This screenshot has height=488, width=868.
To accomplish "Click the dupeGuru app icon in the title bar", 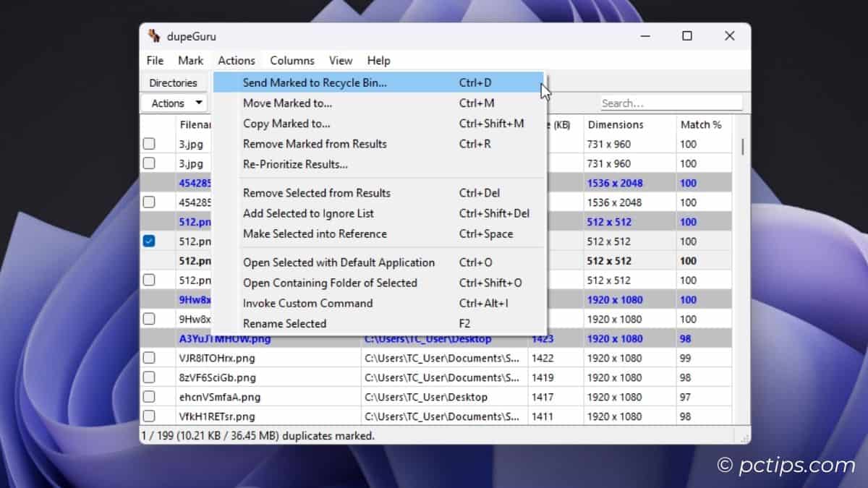I will tap(156, 35).
